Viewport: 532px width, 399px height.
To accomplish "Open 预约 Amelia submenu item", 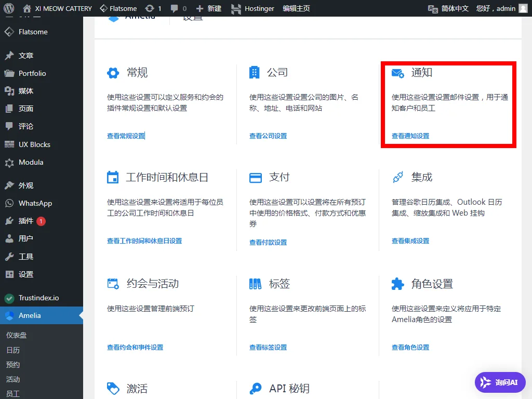I will [13, 365].
